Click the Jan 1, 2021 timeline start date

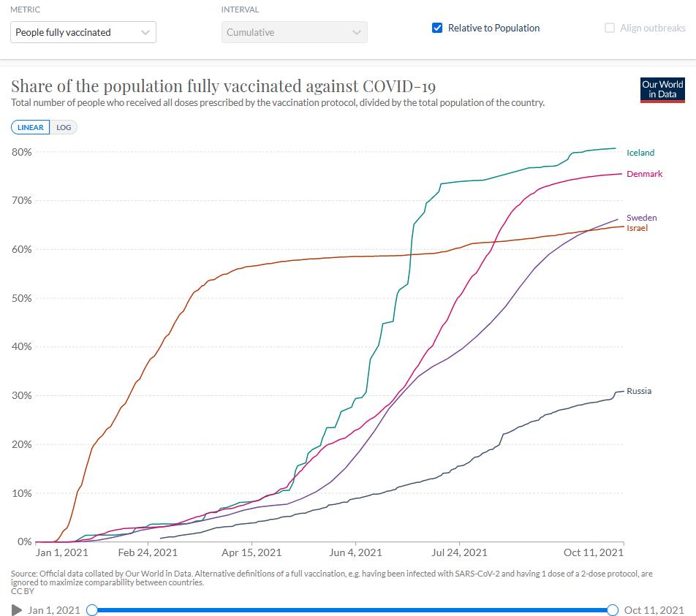[53, 610]
